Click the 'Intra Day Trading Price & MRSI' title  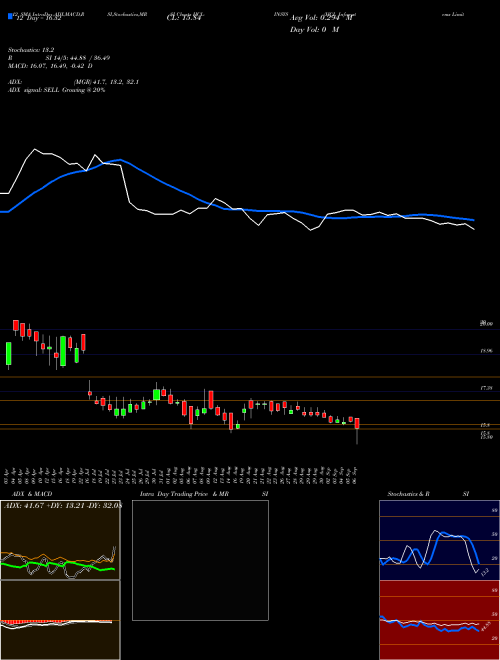[204, 494]
